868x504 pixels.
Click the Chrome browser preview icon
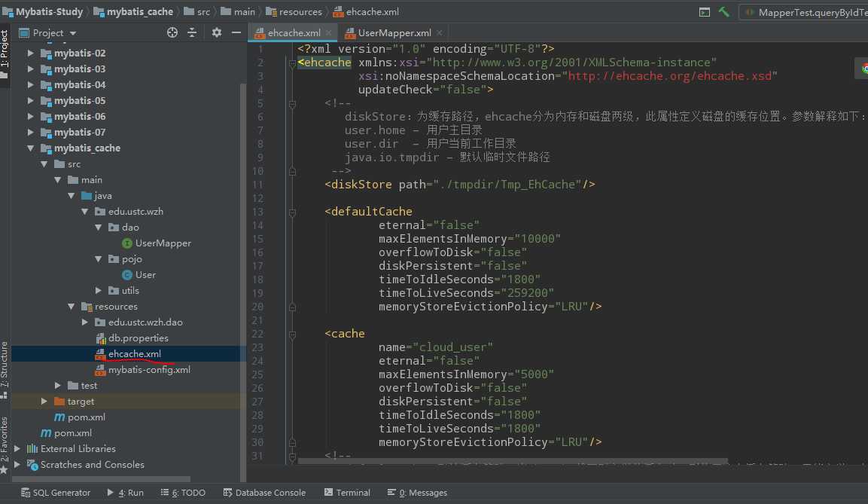[x=864, y=69]
